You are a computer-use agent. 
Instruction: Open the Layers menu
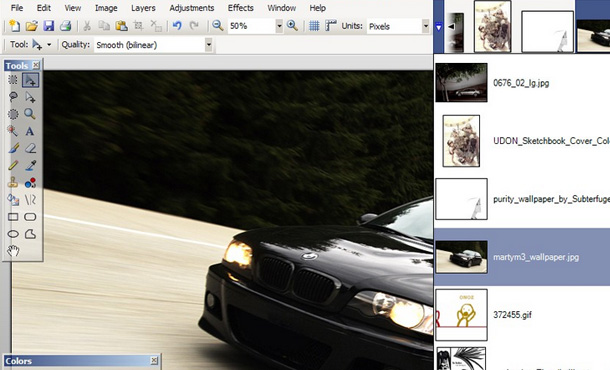(x=143, y=8)
